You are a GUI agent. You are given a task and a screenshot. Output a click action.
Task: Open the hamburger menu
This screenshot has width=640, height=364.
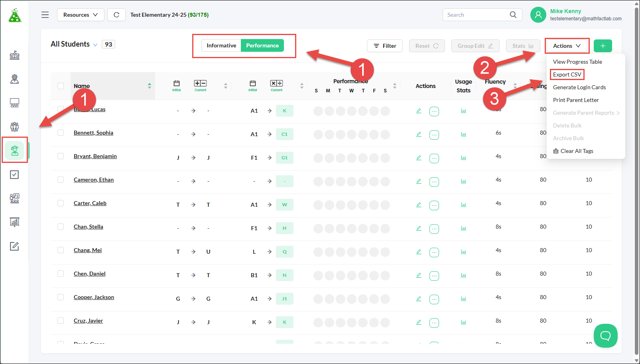point(45,15)
